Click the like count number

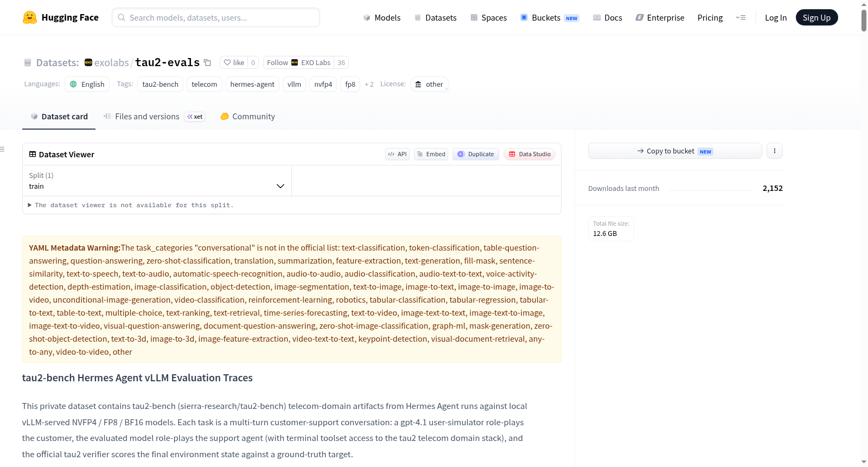(x=253, y=62)
